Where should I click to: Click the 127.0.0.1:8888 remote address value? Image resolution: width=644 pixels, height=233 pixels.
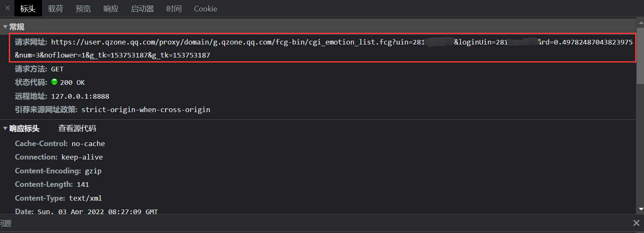click(x=80, y=97)
